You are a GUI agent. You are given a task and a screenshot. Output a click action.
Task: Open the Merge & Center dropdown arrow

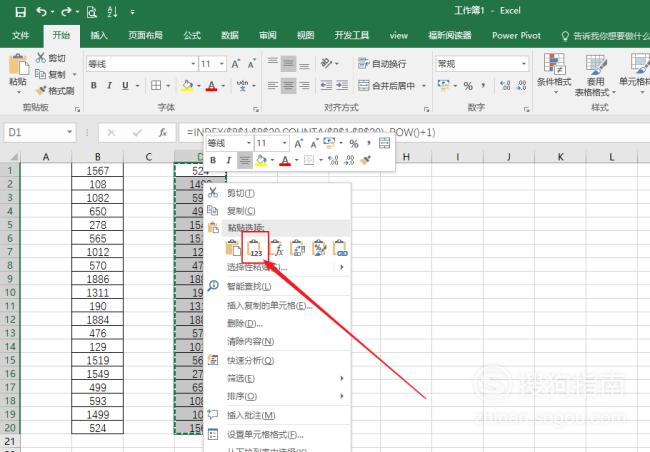pyautogui.click(x=424, y=86)
